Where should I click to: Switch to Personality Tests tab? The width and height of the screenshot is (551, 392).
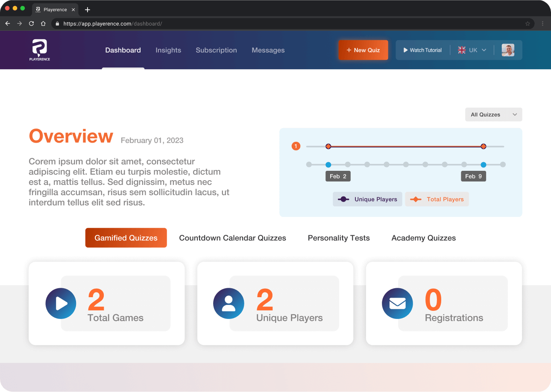tap(339, 238)
